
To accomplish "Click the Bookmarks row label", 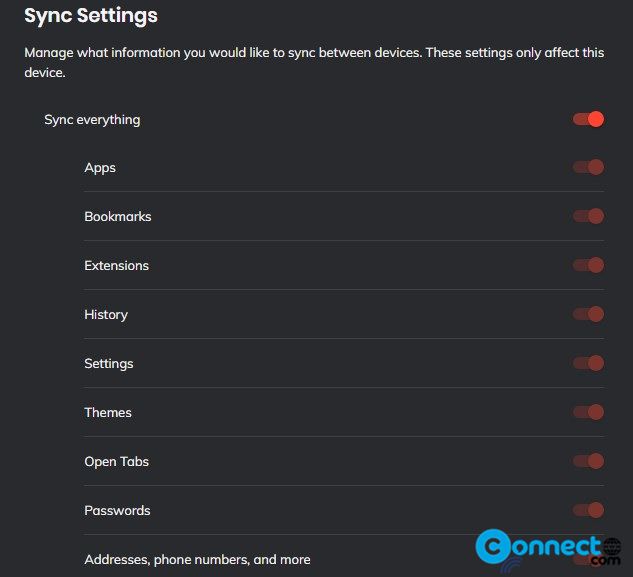I will click(x=118, y=216).
